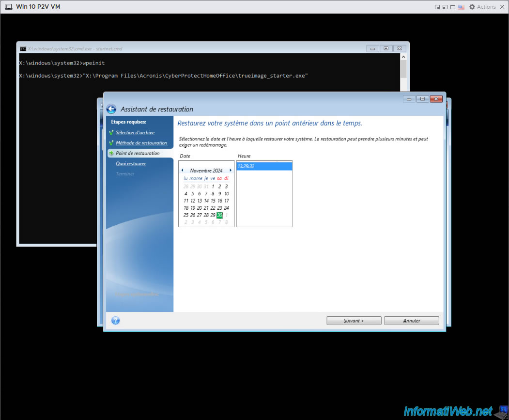Click the console shrink-to-corner icon

[437, 7]
